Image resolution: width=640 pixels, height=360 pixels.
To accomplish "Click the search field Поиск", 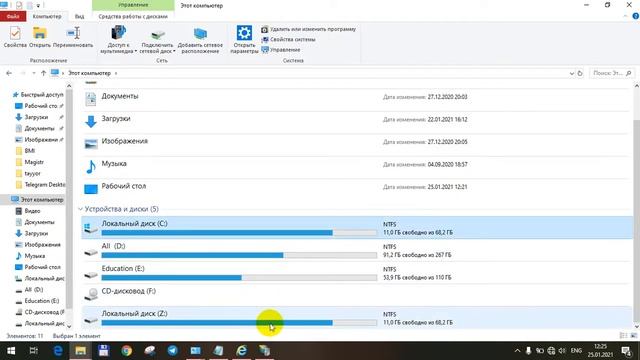I will [611, 73].
